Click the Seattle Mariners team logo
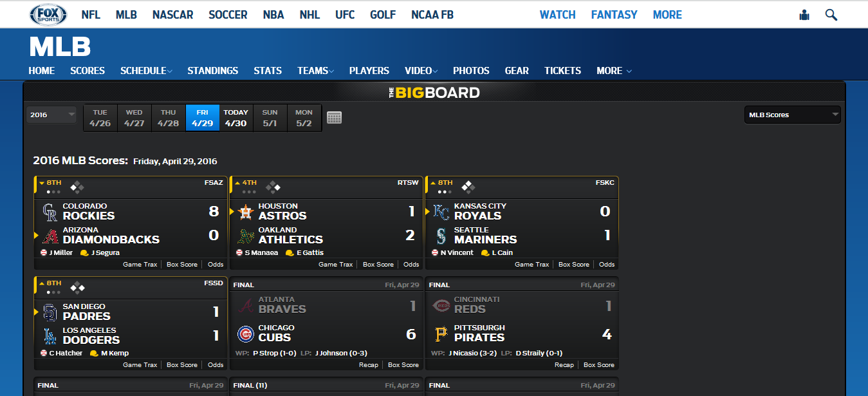Viewport: 868px width, 396px height. 441,235
